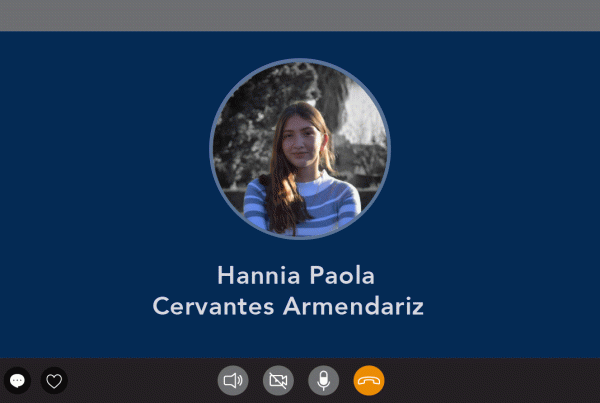Image resolution: width=600 pixels, height=403 pixels.
Task: Hang up using the orange button
Action: point(369,380)
